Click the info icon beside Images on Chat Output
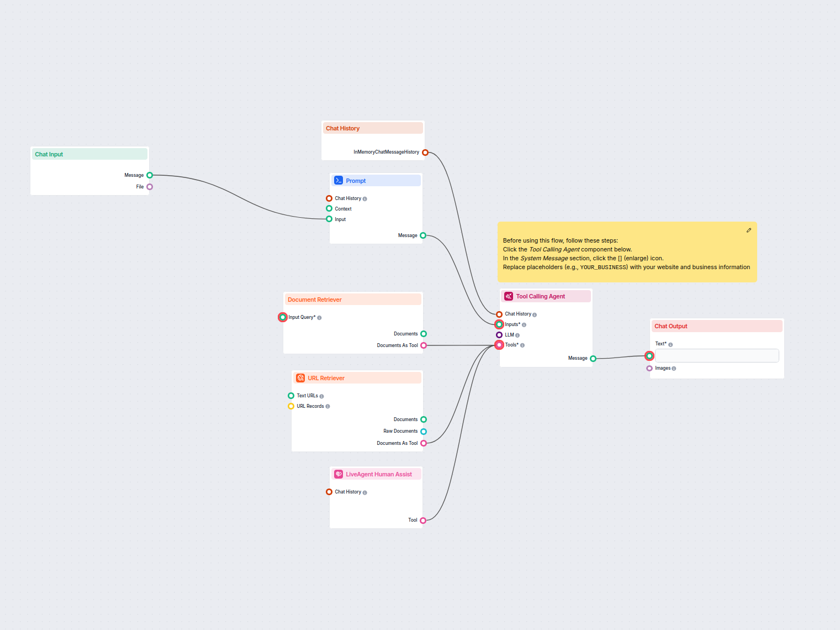The image size is (840, 630). coord(674,368)
